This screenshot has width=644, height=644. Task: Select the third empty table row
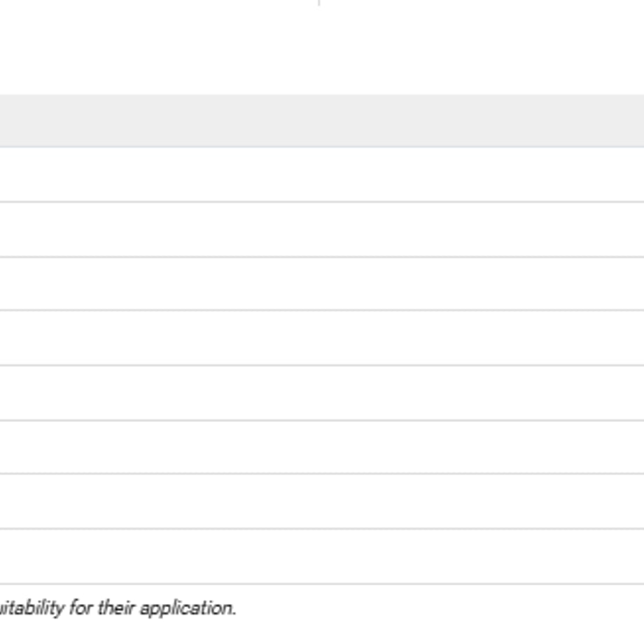click(x=322, y=283)
